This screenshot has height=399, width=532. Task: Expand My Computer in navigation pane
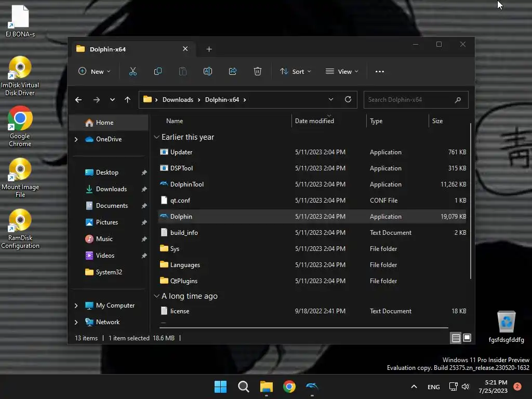point(76,305)
